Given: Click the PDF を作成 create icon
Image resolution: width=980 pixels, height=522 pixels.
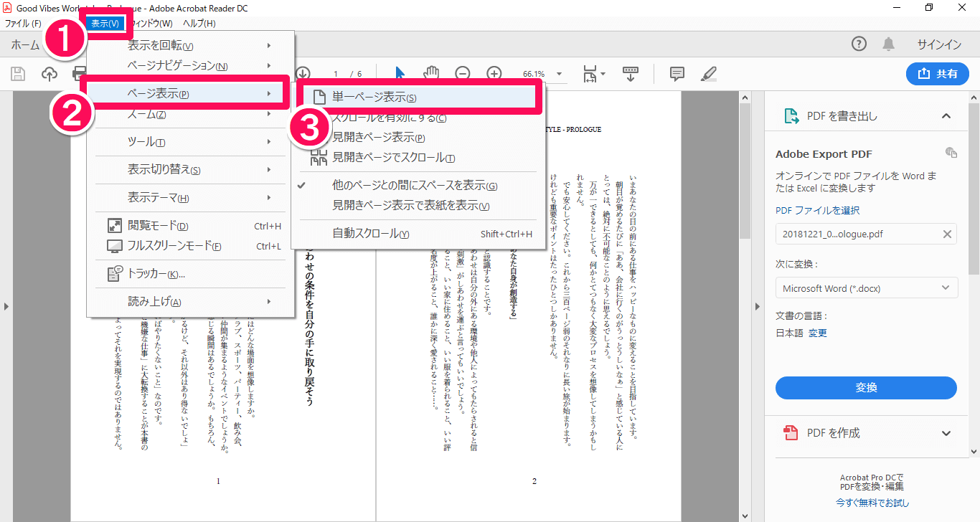Looking at the screenshot, I should 791,432.
